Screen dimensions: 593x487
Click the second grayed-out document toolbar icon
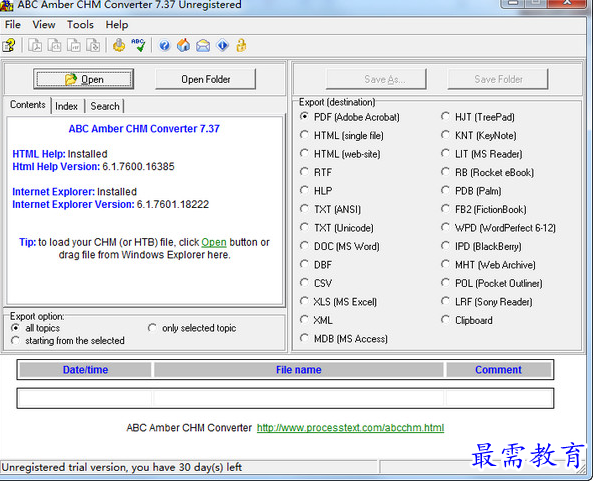pyautogui.click(x=54, y=45)
